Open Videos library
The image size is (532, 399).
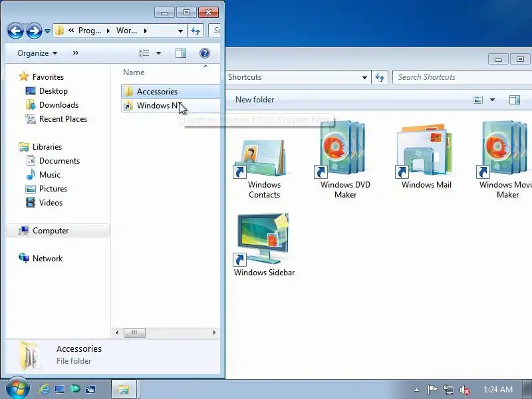[x=45, y=203]
